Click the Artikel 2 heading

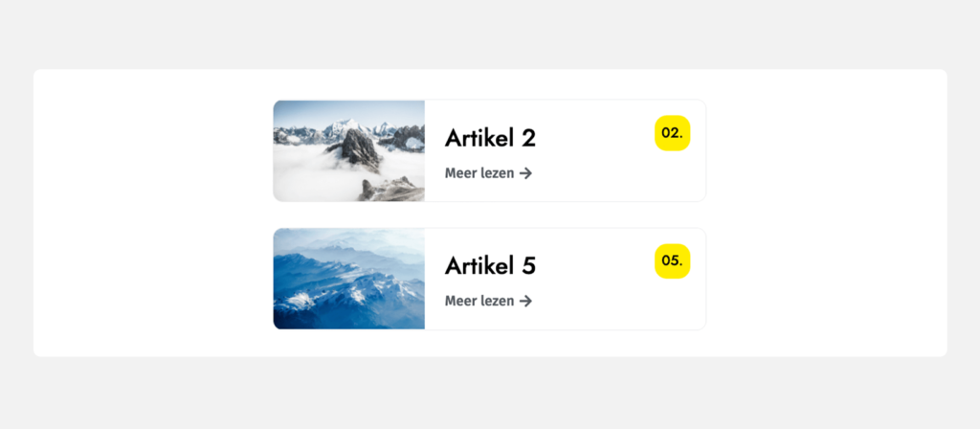(x=490, y=138)
